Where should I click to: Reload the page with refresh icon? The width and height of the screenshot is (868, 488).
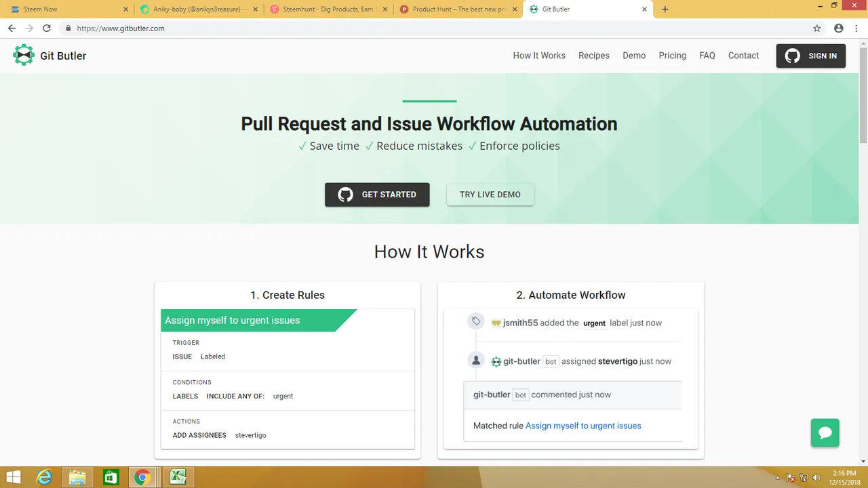(47, 28)
